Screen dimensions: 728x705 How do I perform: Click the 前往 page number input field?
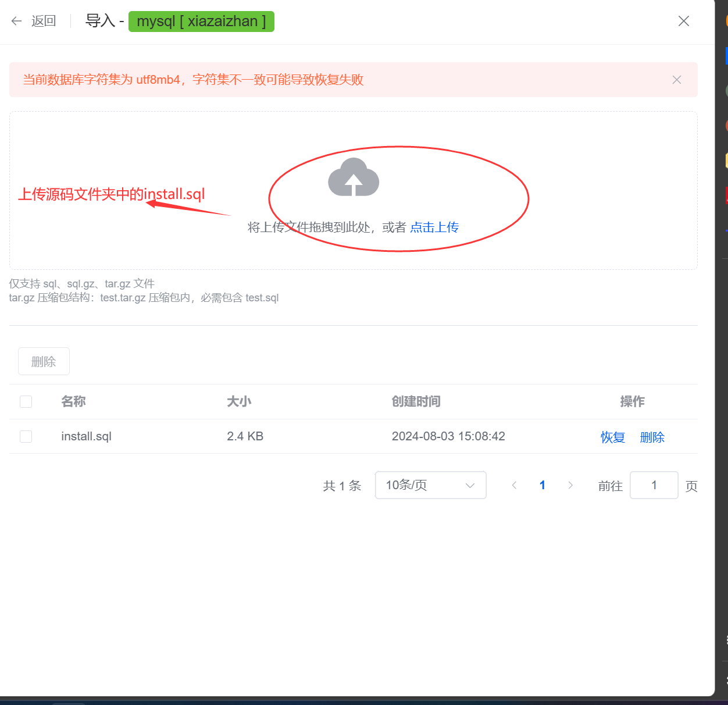click(654, 485)
